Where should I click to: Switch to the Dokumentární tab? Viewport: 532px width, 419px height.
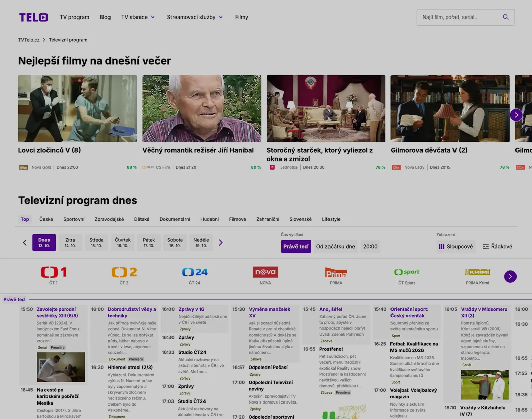175,219
